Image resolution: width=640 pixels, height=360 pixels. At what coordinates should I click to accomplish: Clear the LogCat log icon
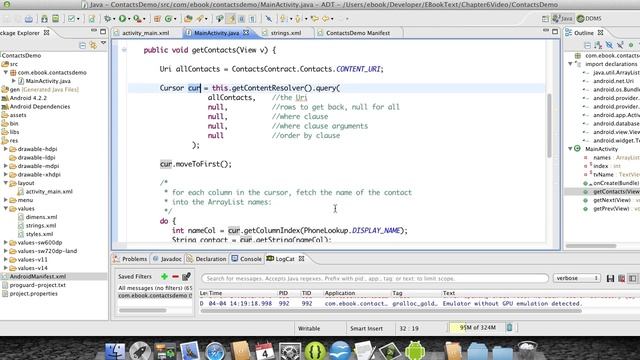(622, 278)
